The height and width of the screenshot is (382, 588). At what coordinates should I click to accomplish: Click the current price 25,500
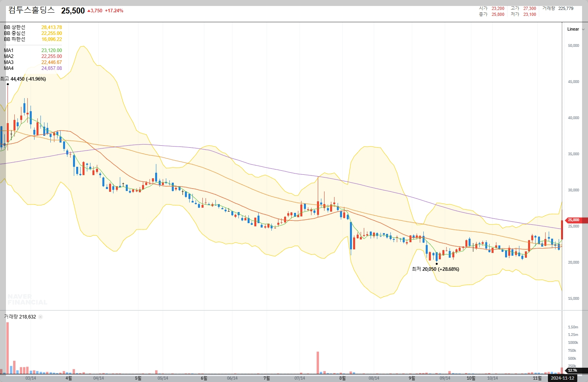click(x=73, y=11)
